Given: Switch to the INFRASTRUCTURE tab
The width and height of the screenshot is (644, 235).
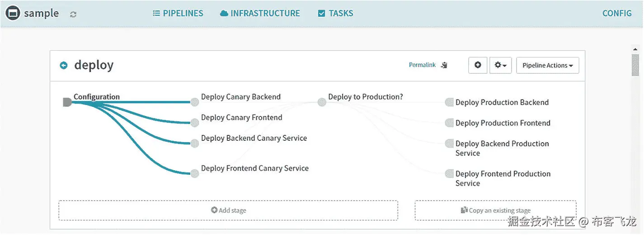Looking at the screenshot, I should 260,13.
